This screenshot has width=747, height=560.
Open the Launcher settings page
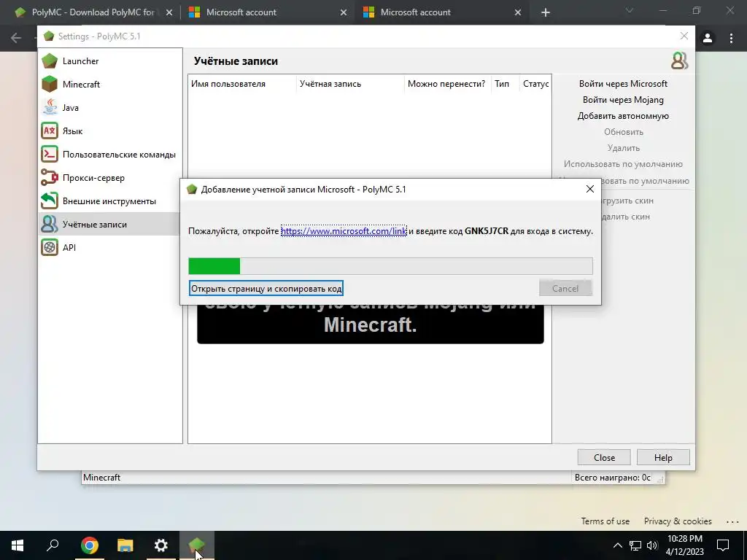[80, 61]
